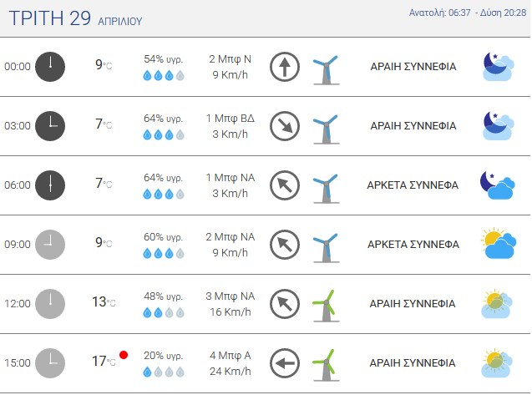Click the ΑΡΚΕΤΑ ΣΥΝΝΕΦΑ label at 09:00
Viewport: 532px width, 400px height.
coord(413,245)
